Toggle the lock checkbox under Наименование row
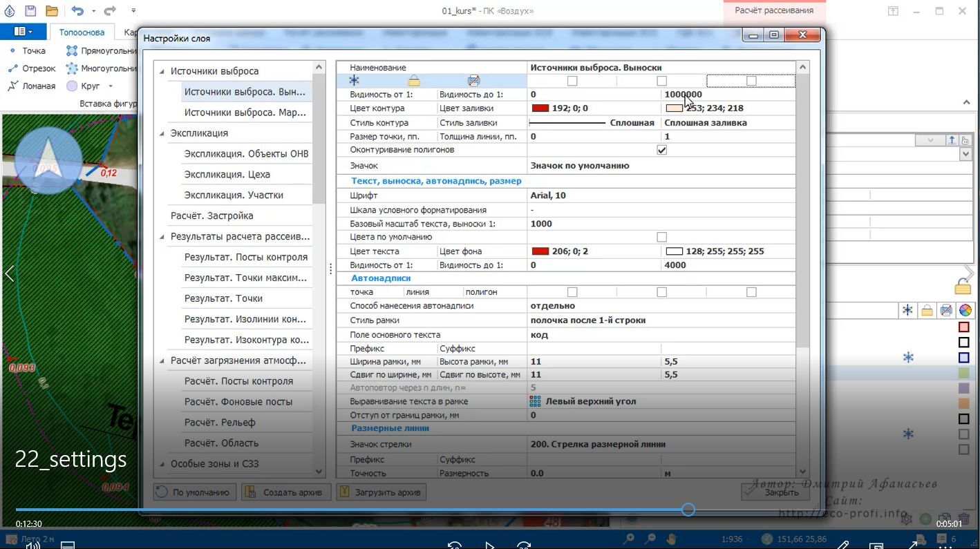Screen dimensions: 980x549 (661, 81)
